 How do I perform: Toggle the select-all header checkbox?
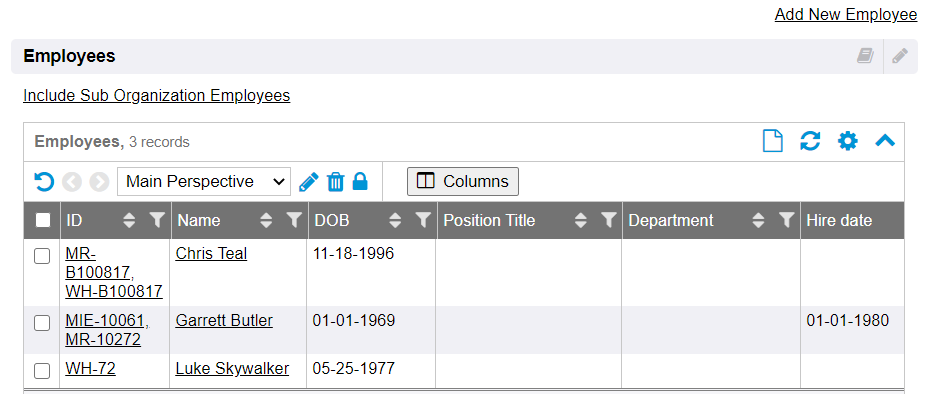43,220
